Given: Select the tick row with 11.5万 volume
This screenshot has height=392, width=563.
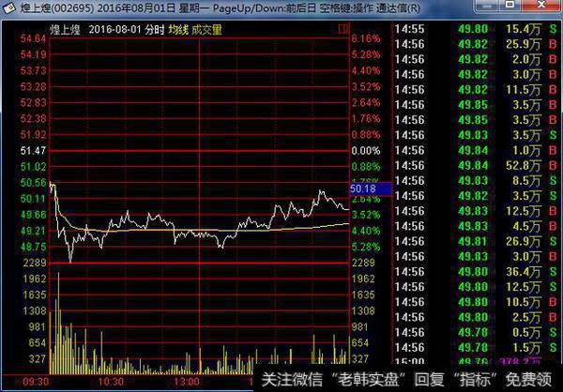Looking at the screenshot, I should [x=477, y=90].
